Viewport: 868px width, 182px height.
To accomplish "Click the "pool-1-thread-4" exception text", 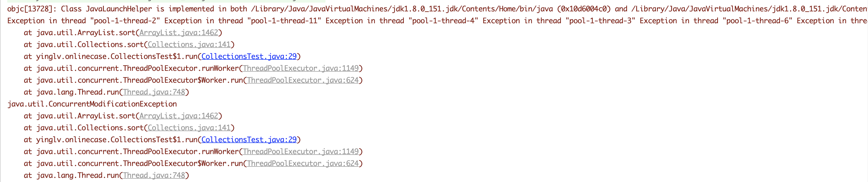I will tap(443, 21).
